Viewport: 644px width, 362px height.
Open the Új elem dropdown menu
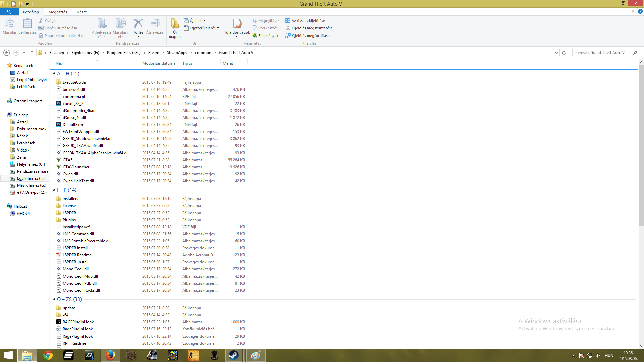click(195, 21)
